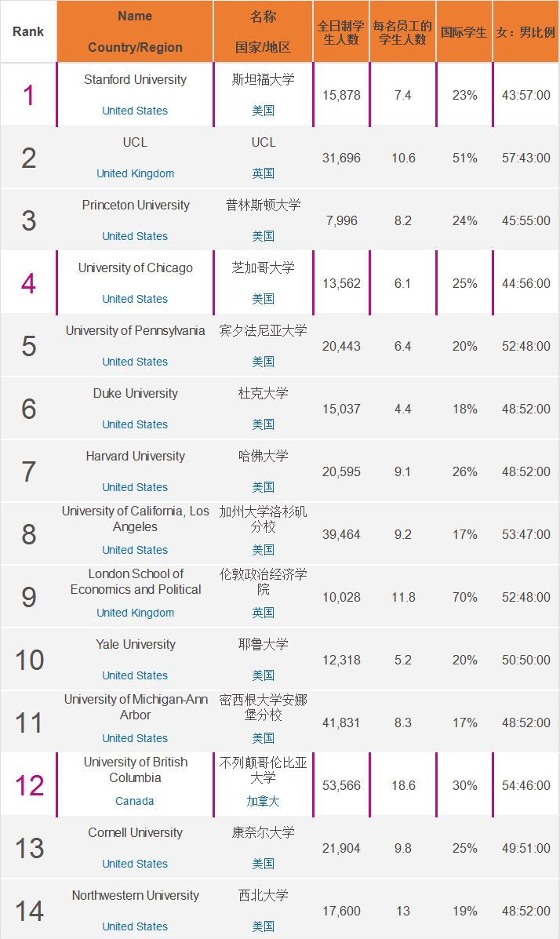This screenshot has width=560, height=939.
Task: Open United Kingdom link under UCL
Action: [x=135, y=173]
